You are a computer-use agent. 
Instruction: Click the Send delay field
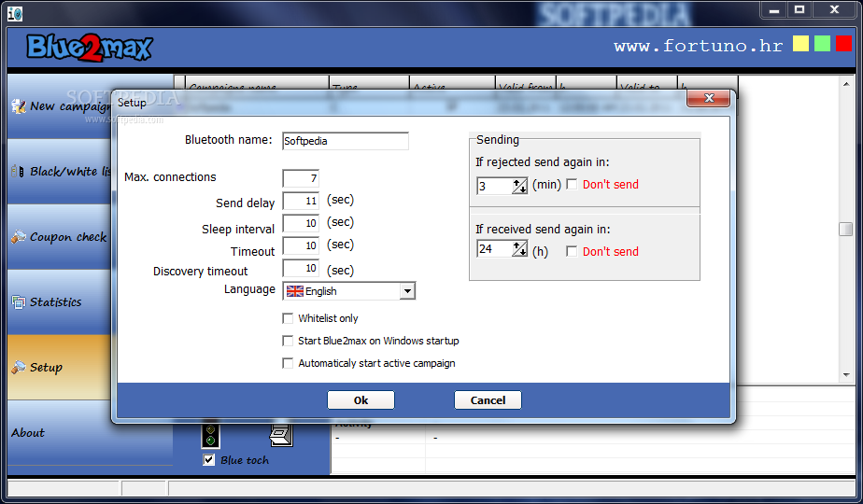301,201
